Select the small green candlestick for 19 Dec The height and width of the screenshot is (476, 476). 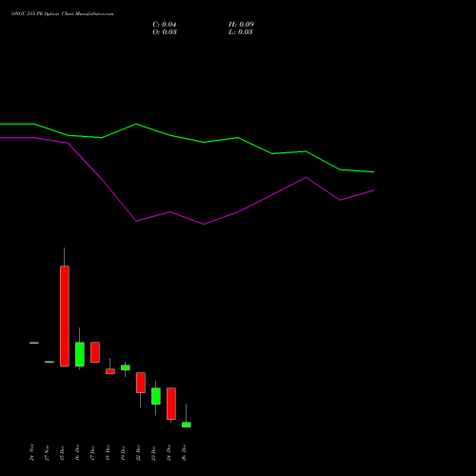(x=126, y=367)
